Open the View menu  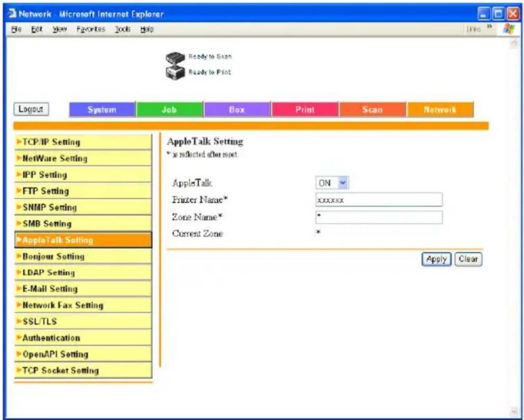59,29
